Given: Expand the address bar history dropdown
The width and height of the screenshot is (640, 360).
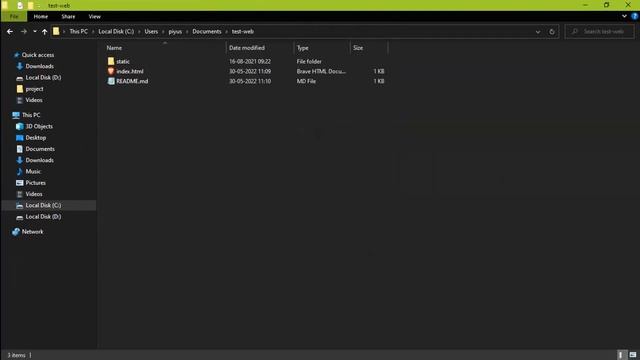Looking at the screenshot, I should 538,31.
